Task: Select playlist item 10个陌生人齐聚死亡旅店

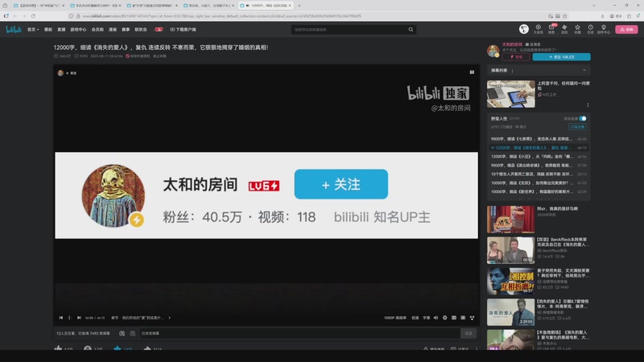Action: click(x=539, y=174)
